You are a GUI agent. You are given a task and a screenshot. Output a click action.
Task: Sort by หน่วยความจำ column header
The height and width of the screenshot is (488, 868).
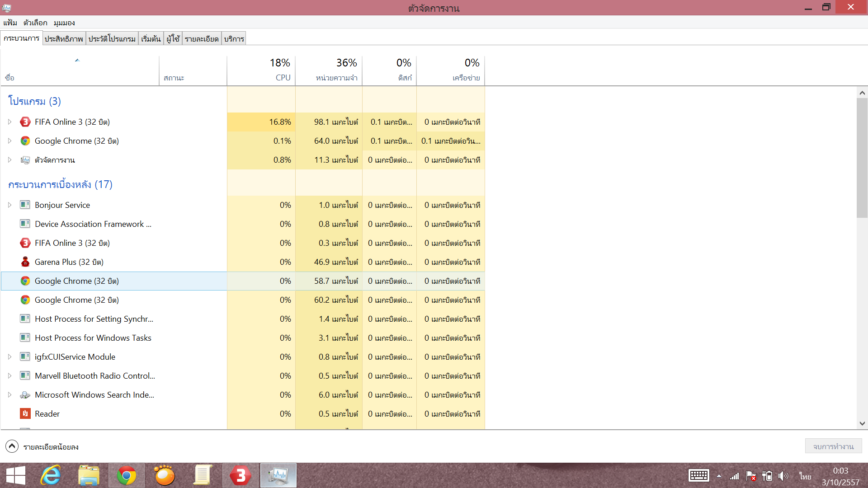[x=329, y=70]
